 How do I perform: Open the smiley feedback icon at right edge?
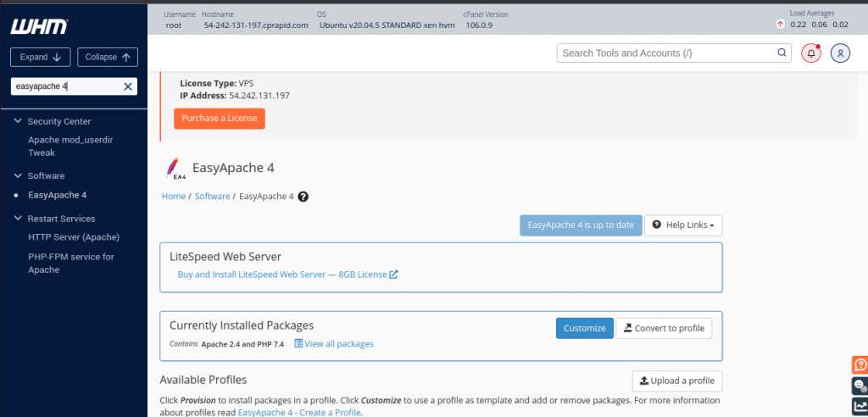coord(860,386)
